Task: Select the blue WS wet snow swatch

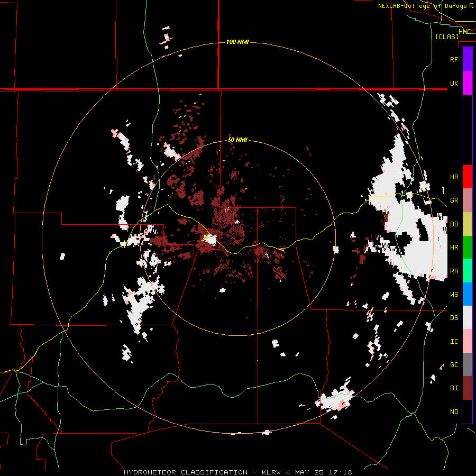Action: click(x=467, y=294)
